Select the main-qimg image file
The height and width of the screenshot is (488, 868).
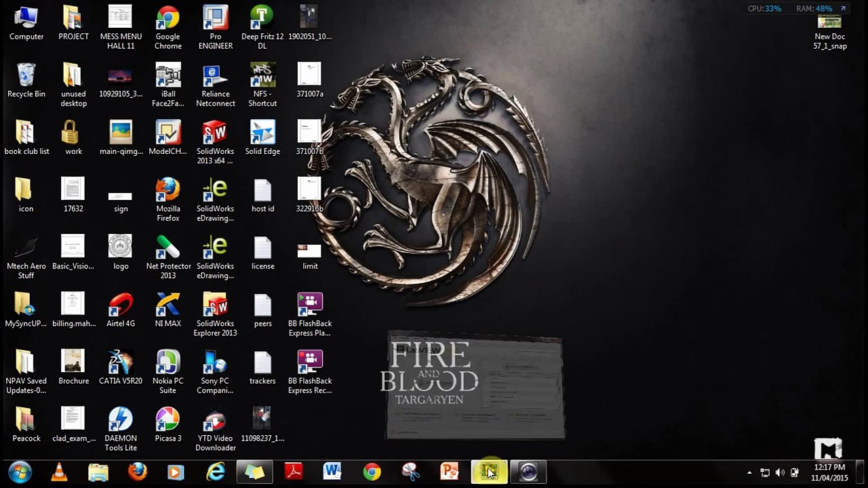click(x=121, y=138)
